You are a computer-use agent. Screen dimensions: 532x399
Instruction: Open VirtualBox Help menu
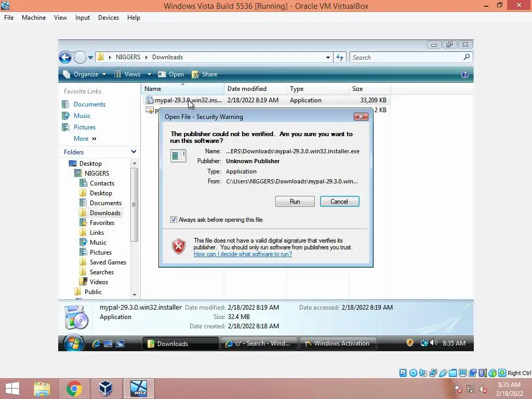click(x=134, y=18)
